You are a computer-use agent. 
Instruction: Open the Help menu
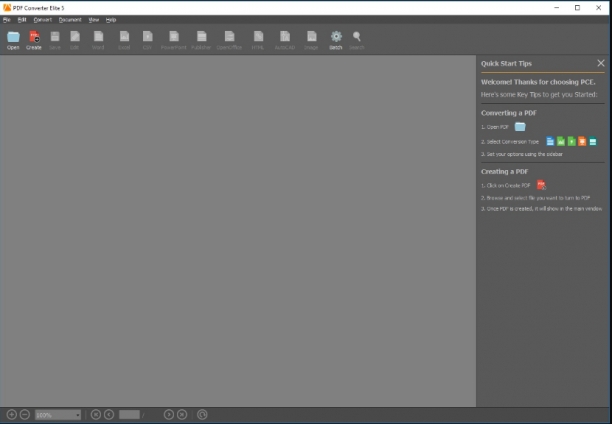(x=111, y=20)
